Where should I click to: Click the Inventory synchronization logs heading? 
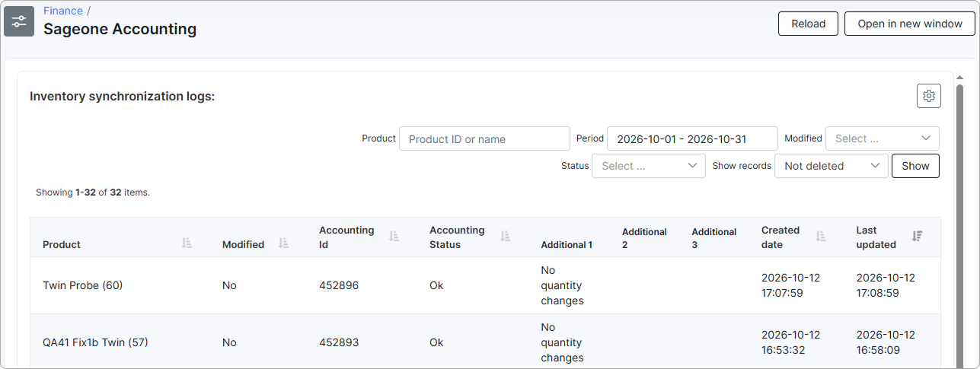(123, 97)
